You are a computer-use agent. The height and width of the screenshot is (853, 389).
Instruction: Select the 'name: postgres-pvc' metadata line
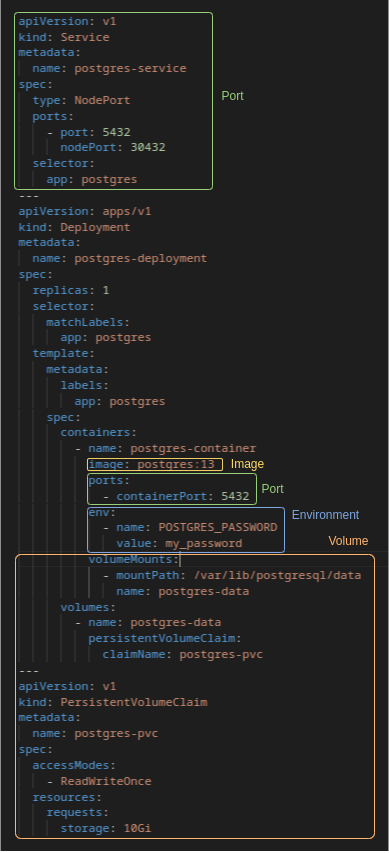(95, 733)
